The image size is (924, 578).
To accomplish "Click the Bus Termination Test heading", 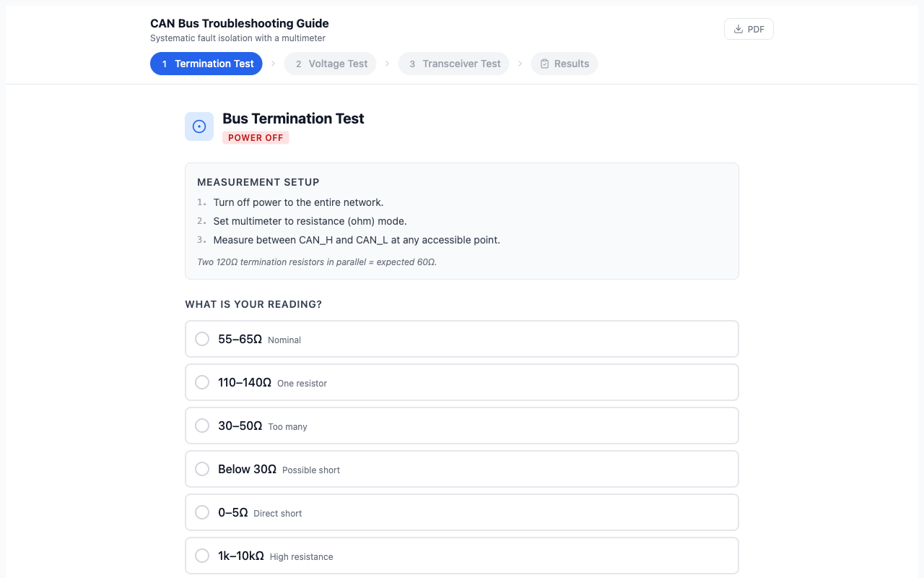I will 293,118.
